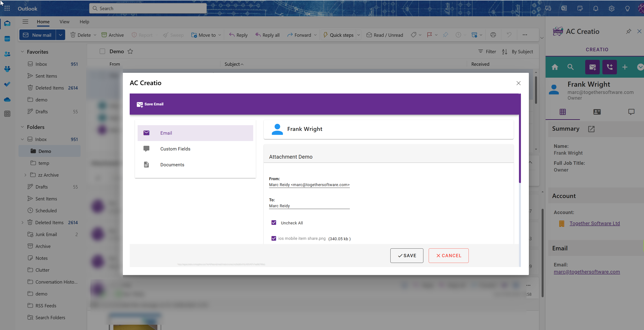Image resolution: width=644 pixels, height=330 pixels.
Task: Click the Archive toolbar button
Action: coord(113,35)
